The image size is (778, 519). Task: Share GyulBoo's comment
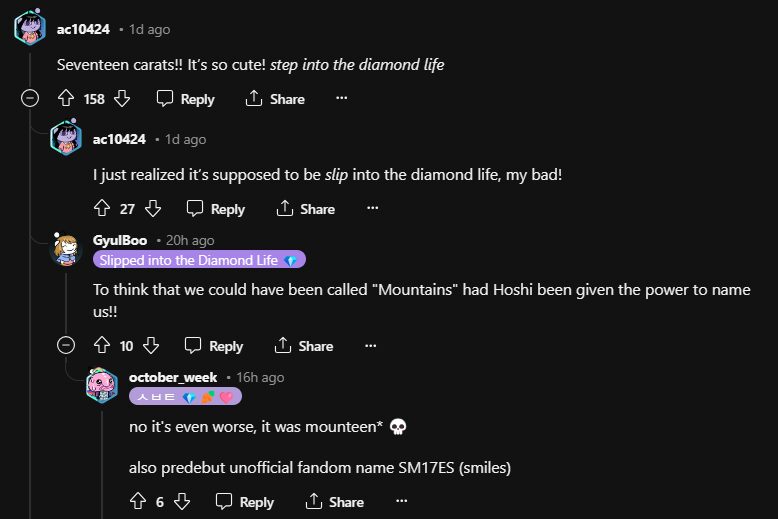tap(304, 346)
